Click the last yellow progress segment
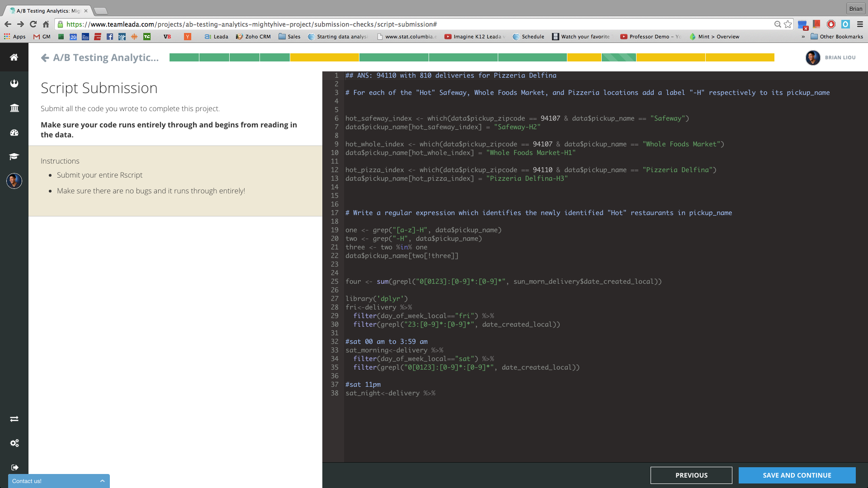The width and height of the screenshot is (868, 488). [x=740, y=57]
